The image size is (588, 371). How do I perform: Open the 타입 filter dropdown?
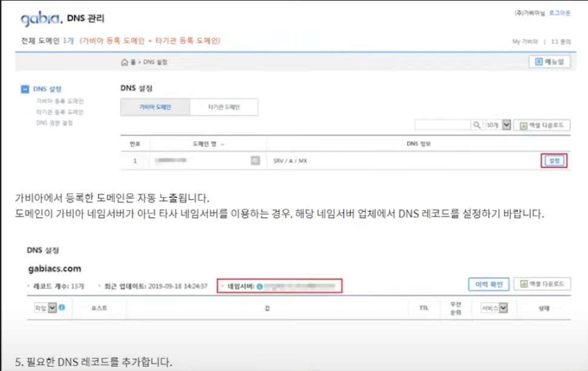[x=45, y=308]
